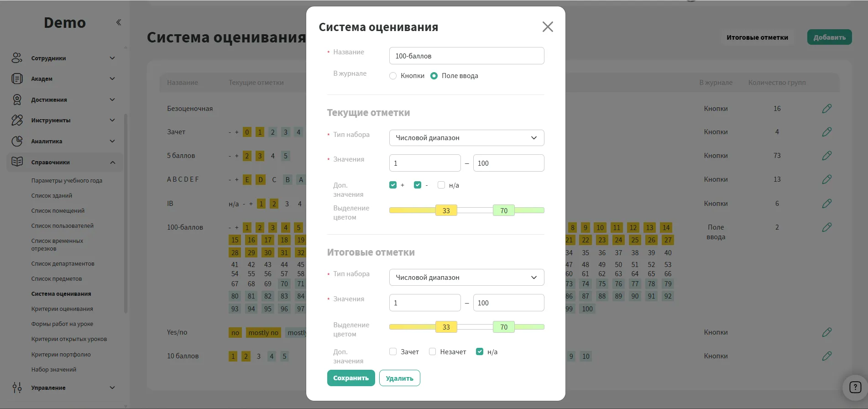Click the Сотрудники people icon in sidebar
868x409 pixels.
click(17, 58)
